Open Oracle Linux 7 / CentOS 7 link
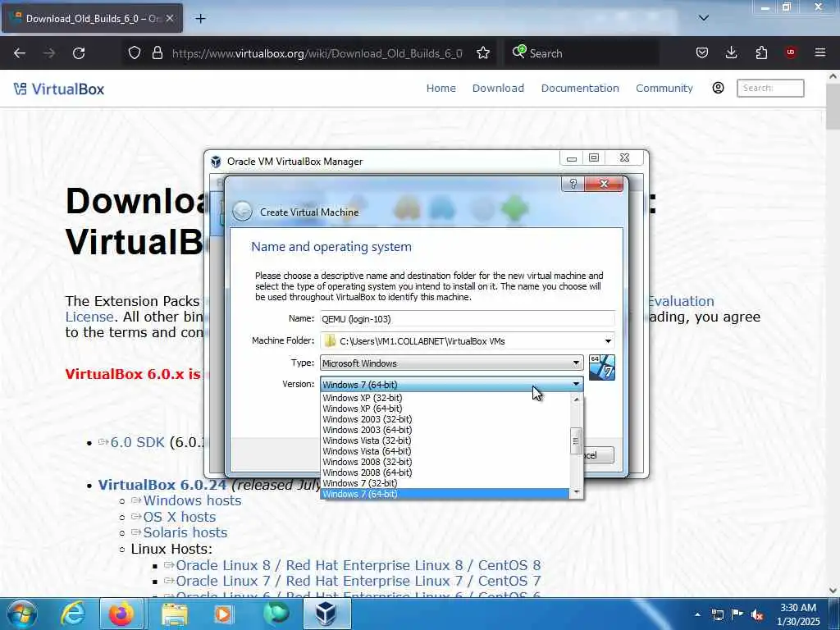 [358, 581]
